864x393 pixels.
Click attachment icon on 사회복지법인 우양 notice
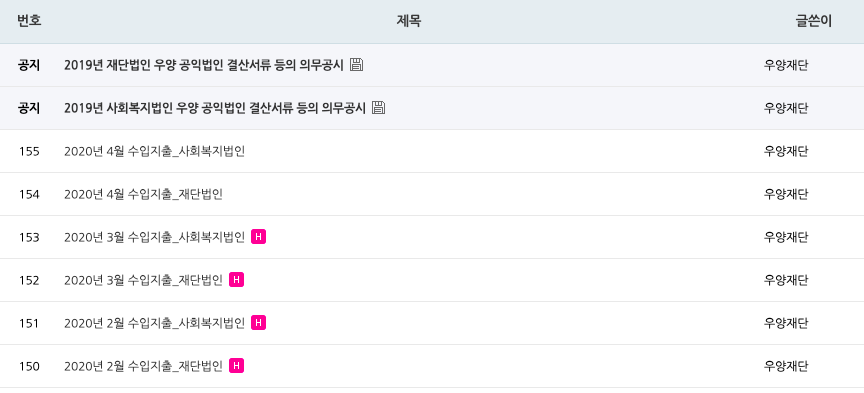379,107
